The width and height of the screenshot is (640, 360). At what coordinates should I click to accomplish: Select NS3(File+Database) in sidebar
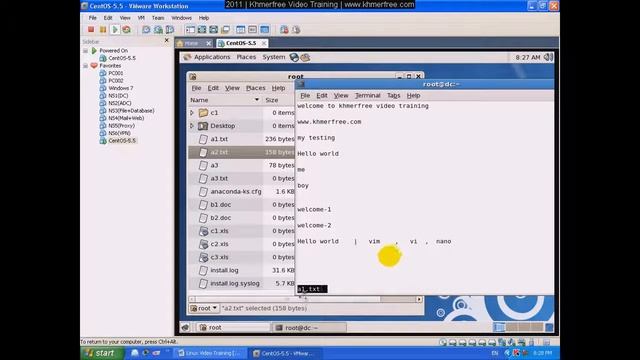[131, 111]
